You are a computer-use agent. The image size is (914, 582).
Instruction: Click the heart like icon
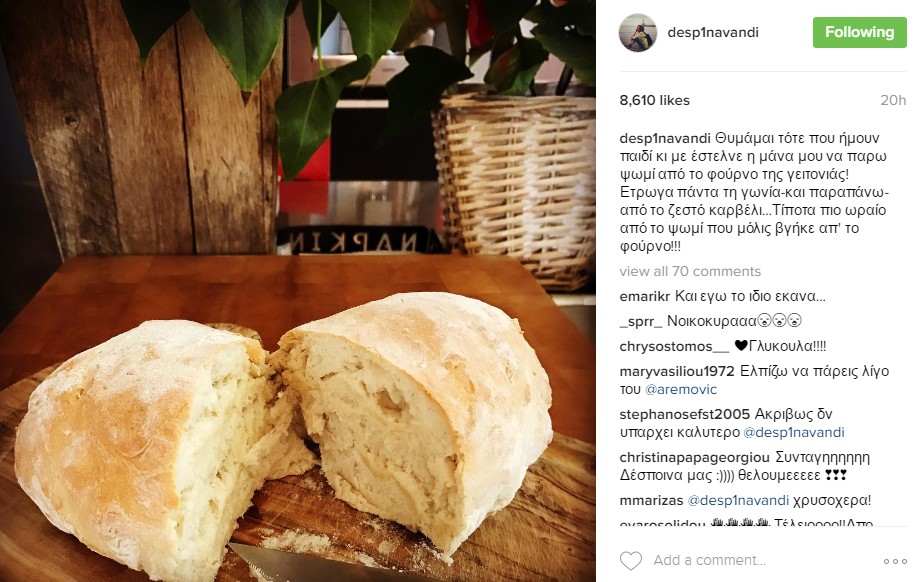click(630, 560)
